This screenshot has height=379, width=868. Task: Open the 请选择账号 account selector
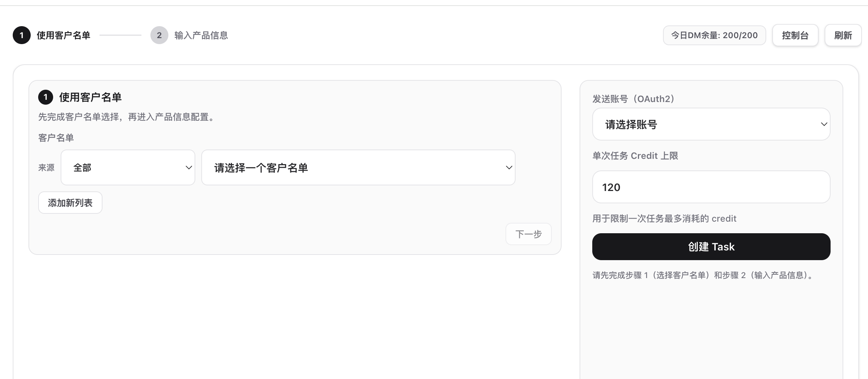(710, 124)
